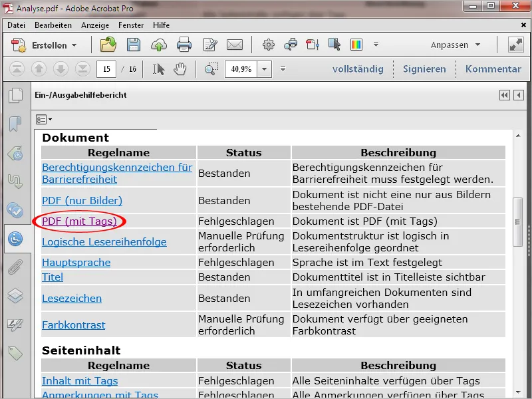Open Berechtigungskennzeichen für Barrierefreiheit link

(x=117, y=174)
